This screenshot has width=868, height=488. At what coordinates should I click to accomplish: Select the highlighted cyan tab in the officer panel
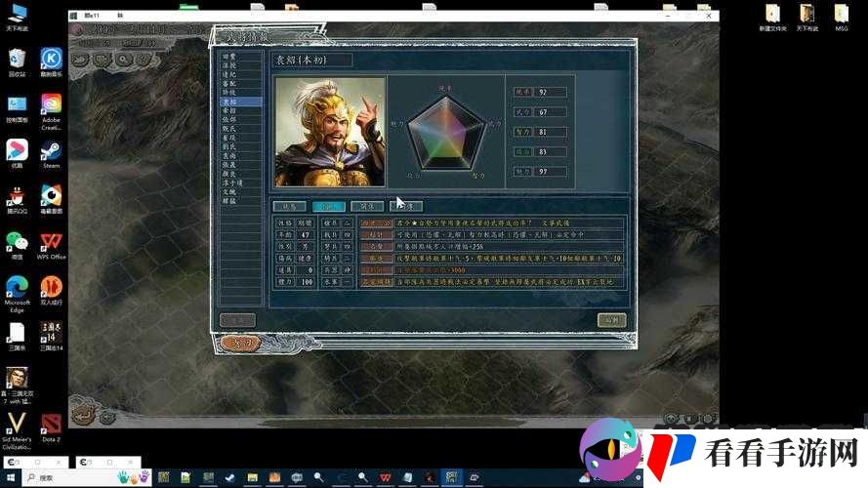pyautogui.click(x=329, y=206)
